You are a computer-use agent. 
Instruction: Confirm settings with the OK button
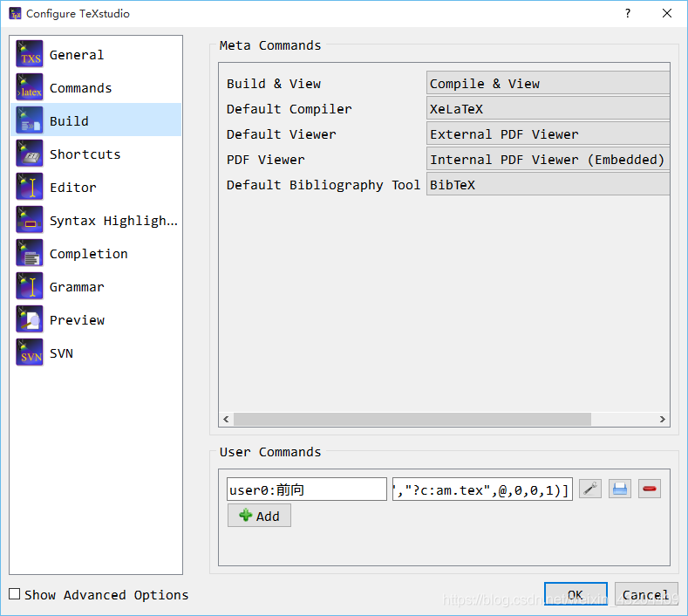(576, 594)
